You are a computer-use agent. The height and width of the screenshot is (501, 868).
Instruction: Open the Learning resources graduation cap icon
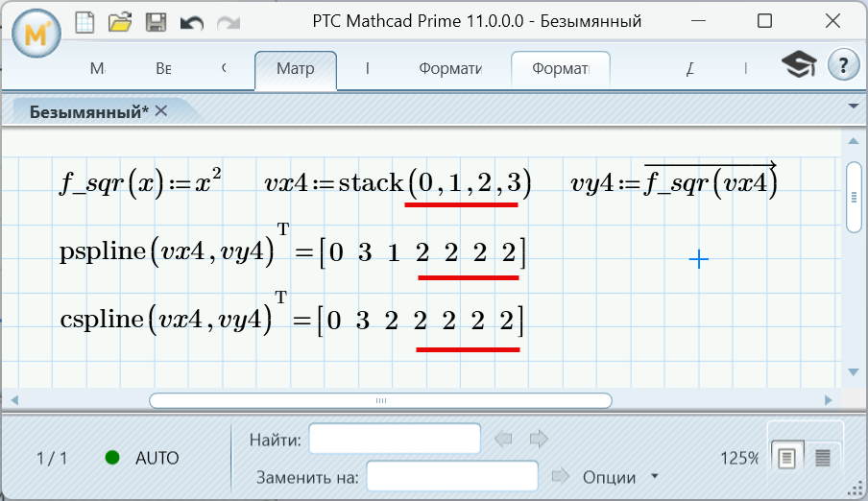(797, 66)
